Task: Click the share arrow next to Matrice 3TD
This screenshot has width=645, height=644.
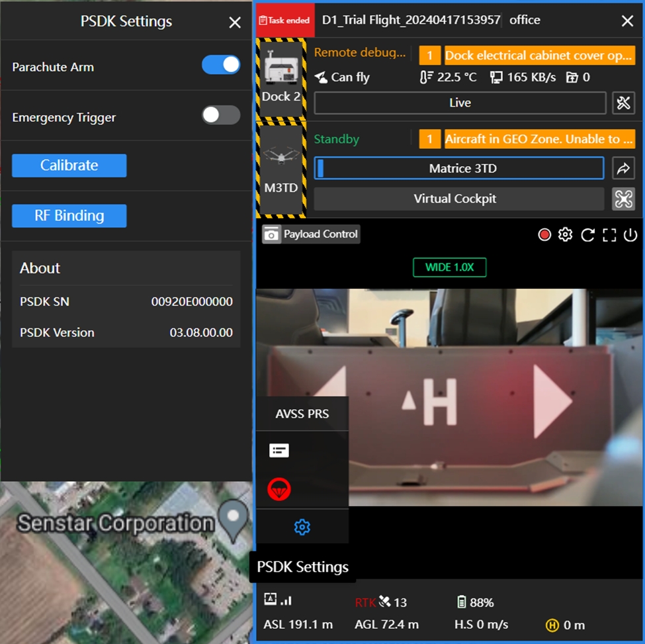Action: tap(623, 168)
